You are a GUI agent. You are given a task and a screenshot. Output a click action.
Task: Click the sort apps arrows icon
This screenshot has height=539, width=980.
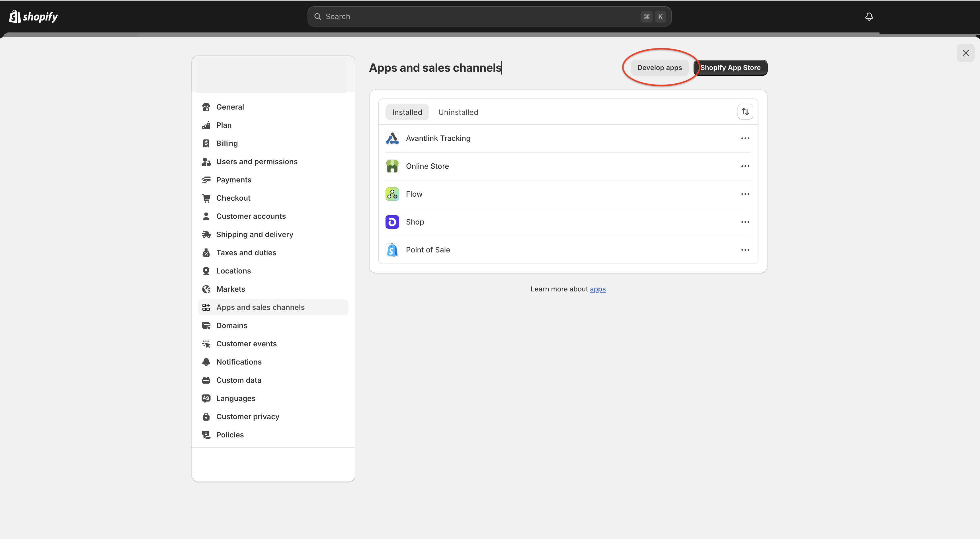coord(745,112)
